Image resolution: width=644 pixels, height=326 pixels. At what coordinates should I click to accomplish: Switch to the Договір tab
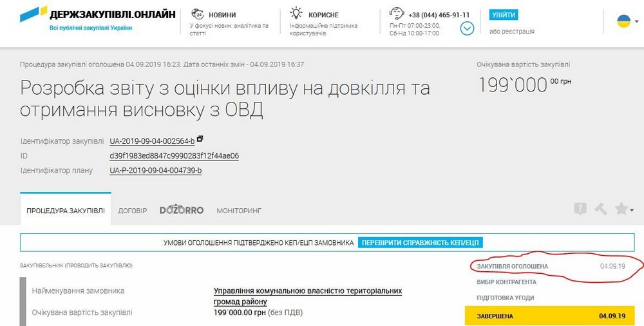tap(132, 211)
